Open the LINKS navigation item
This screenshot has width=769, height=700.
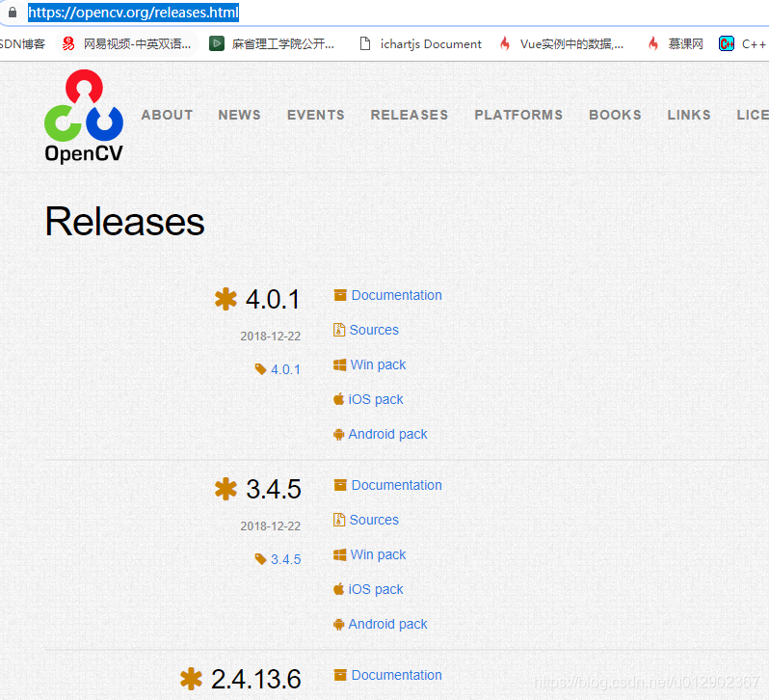(689, 115)
